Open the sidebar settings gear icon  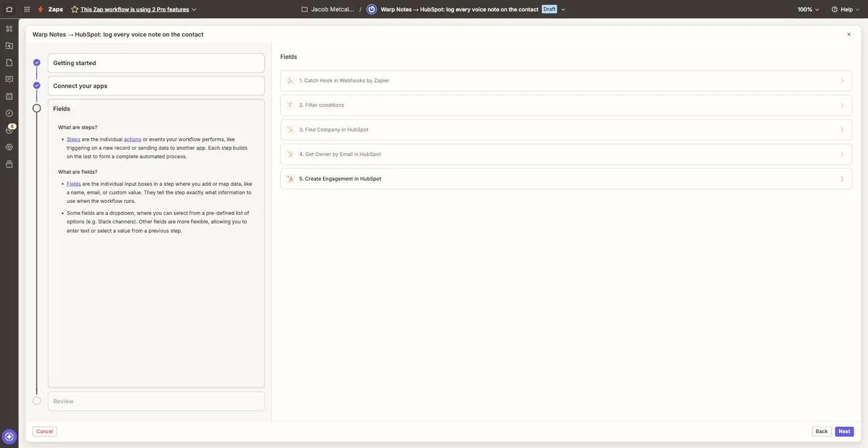click(x=9, y=147)
